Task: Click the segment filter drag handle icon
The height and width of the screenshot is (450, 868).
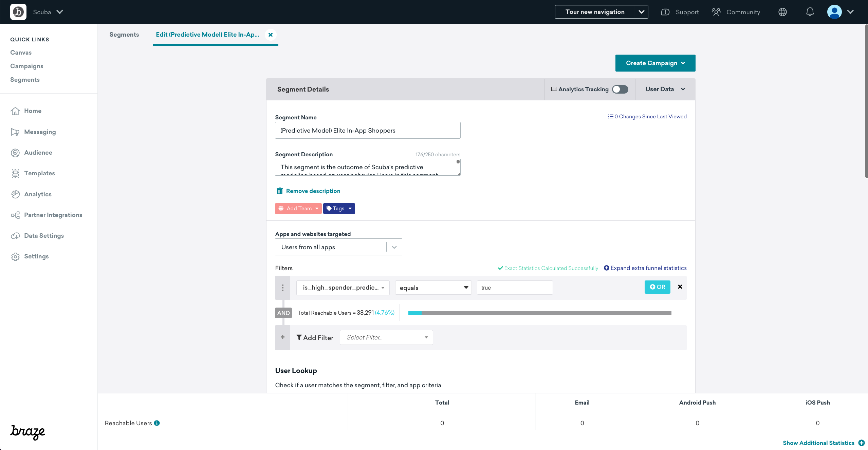Action: 283,288
